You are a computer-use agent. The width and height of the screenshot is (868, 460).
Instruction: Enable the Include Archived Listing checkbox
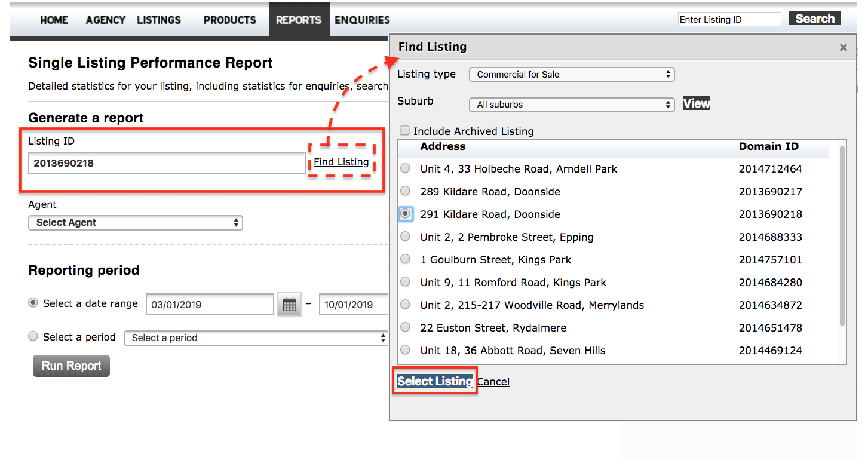click(x=404, y=131)
